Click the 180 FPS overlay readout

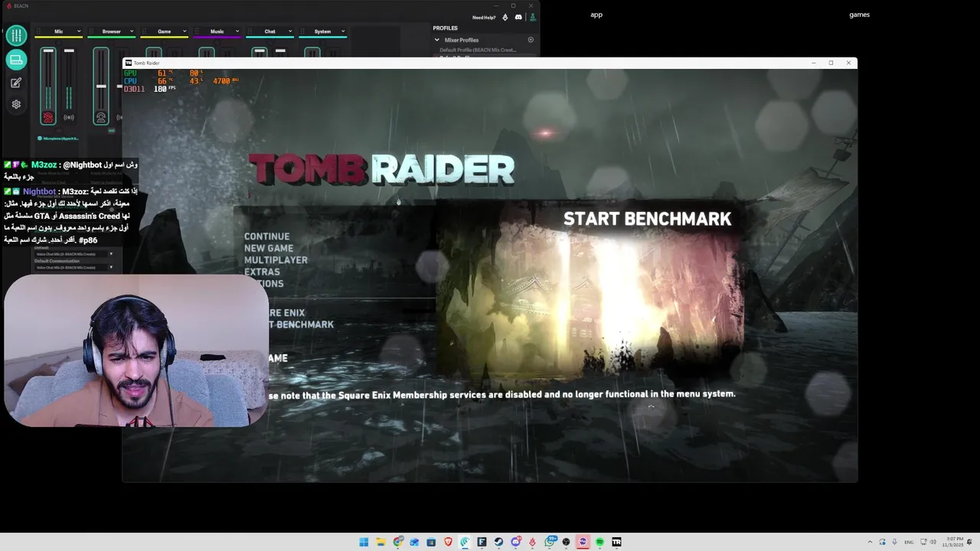(x=164, y=89)
